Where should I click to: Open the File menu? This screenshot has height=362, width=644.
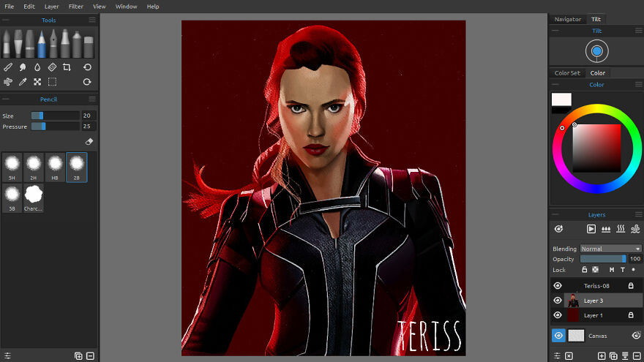pos(9,7)
